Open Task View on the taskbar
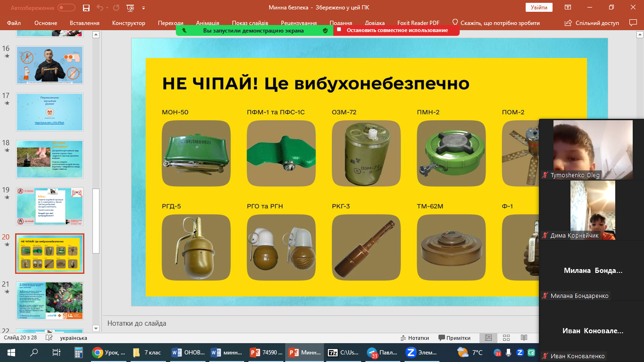The image size is (644, 362). 57,352
